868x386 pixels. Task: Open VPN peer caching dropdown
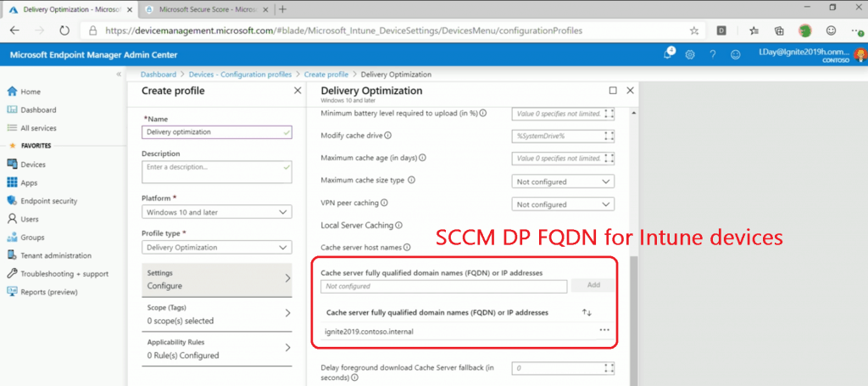pyautogui.click(x=563, y=204)
